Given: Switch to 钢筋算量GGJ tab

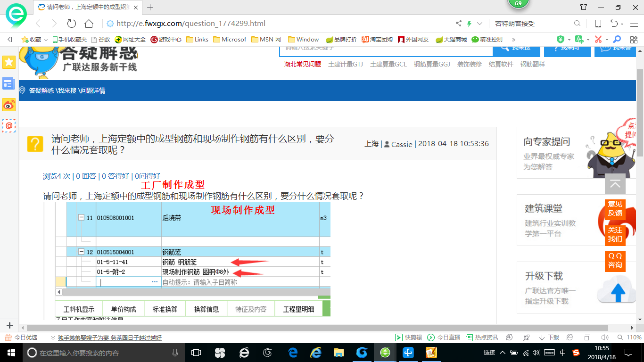Looking at the screenshot, I should [432, 64].
